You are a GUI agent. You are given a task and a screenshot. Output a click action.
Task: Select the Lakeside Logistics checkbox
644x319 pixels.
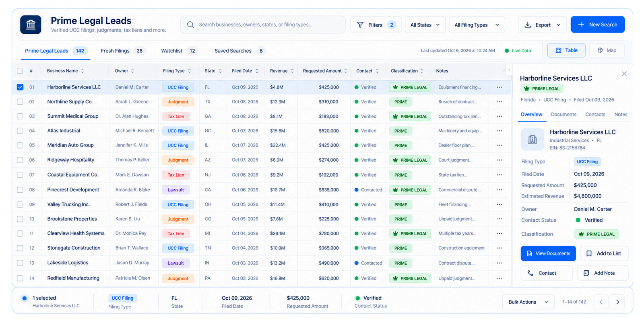pyautogui.click(x=20, y=263)
